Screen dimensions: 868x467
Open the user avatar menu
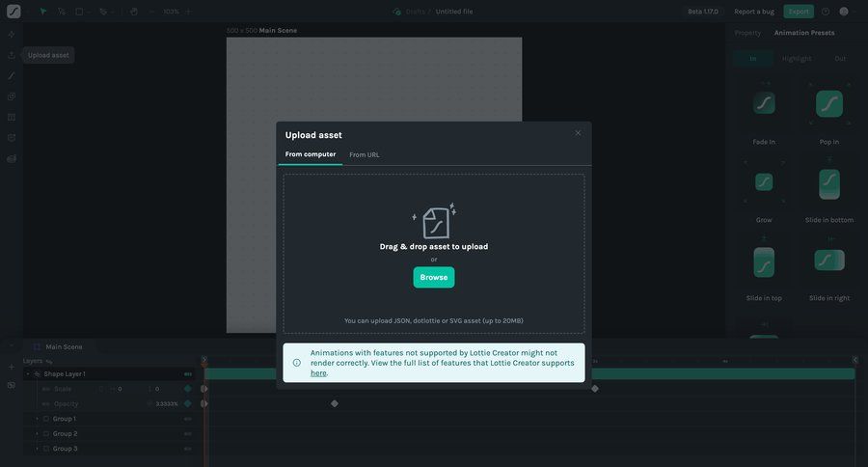(844, 12)
